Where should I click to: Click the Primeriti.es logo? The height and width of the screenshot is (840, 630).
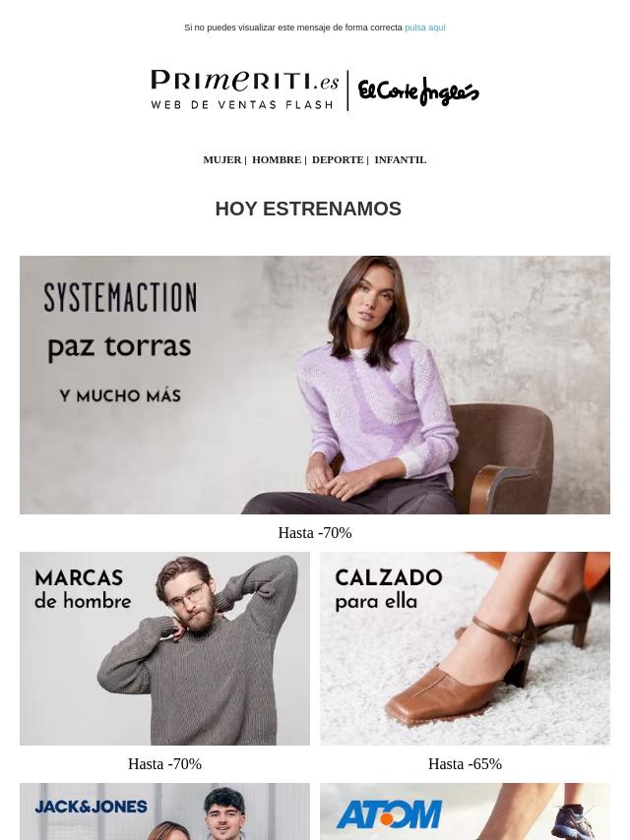(x=245, y=90)
